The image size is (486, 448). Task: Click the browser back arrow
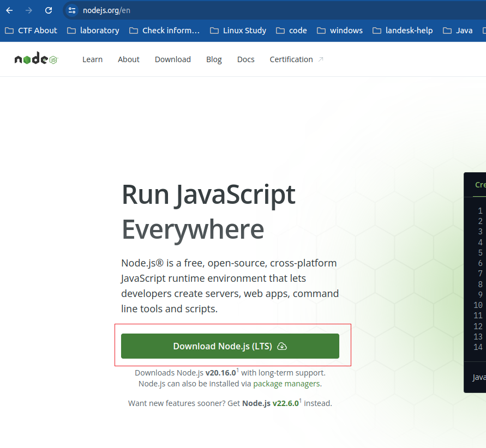[x=9, y=10]
